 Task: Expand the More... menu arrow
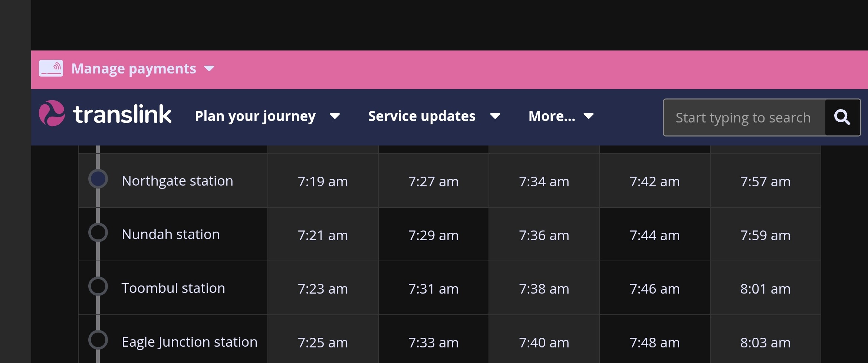[588, 117]
